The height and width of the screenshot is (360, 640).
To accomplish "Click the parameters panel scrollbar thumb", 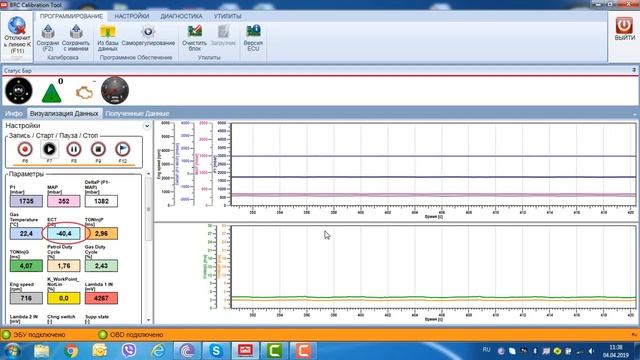I will tap(148, 210).
